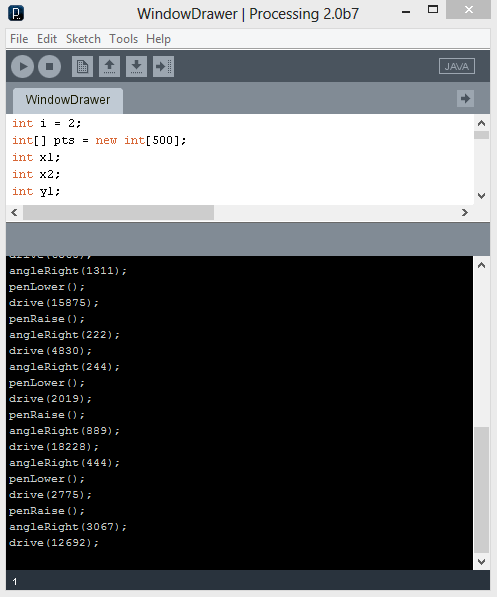
Task: Save the sketch with the down-arrow icon
Action: tap(136, 67)
